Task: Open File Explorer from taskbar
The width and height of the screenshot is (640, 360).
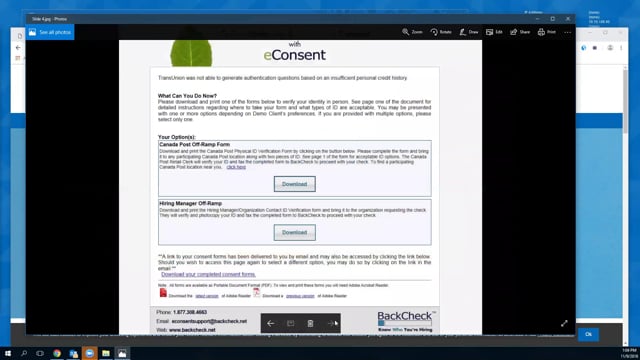Action: click(x=106, y=353)
